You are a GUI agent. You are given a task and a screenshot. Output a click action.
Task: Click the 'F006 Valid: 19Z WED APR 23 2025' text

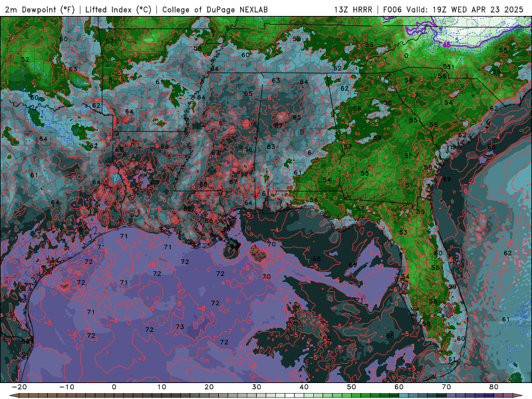click(x=453, y=9)
